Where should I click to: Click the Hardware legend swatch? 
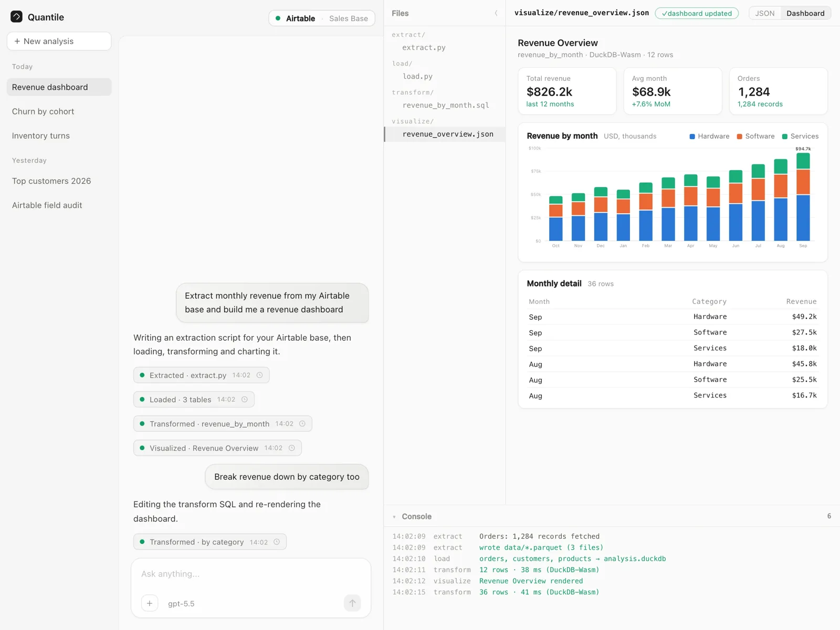(692, 136)
